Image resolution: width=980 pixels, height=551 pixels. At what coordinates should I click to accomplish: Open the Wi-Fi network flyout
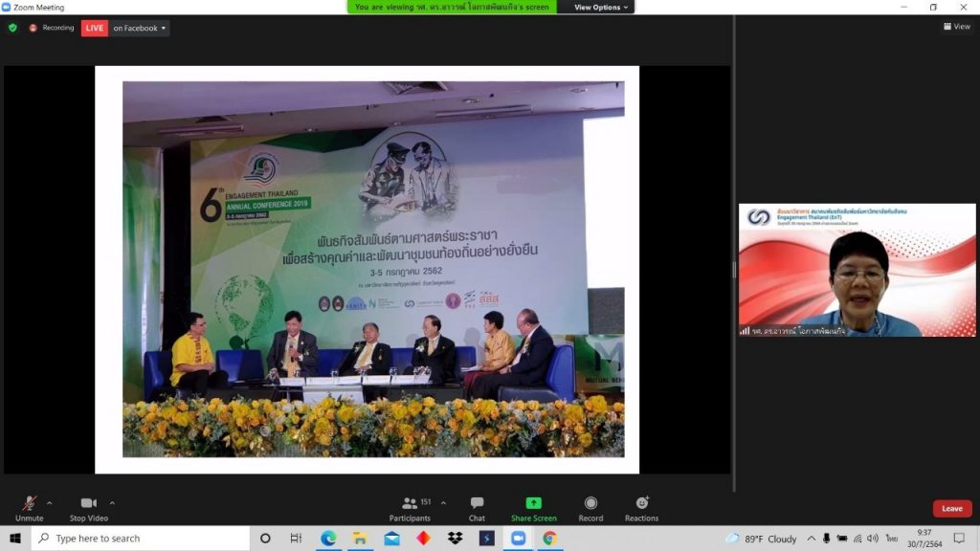[x=857, y=539]
